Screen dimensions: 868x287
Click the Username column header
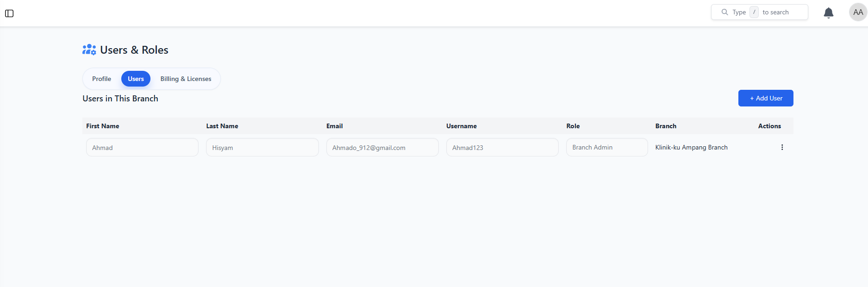pos(461,126)
